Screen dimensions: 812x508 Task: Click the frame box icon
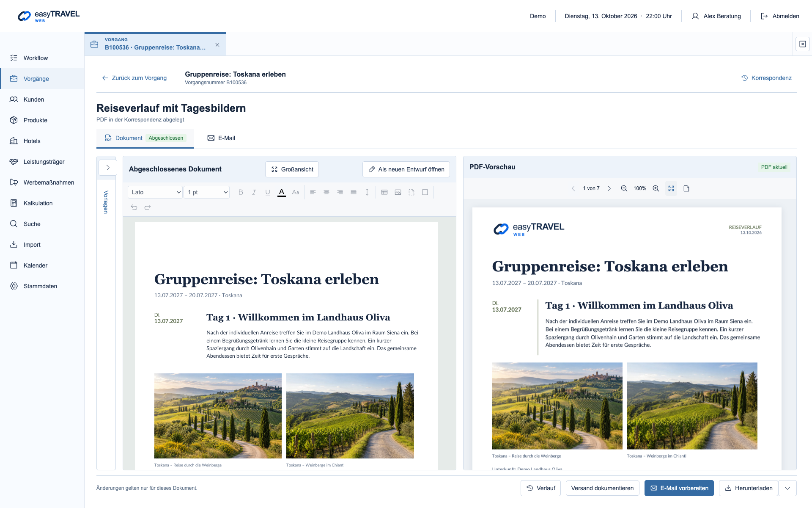coord(425,192)
